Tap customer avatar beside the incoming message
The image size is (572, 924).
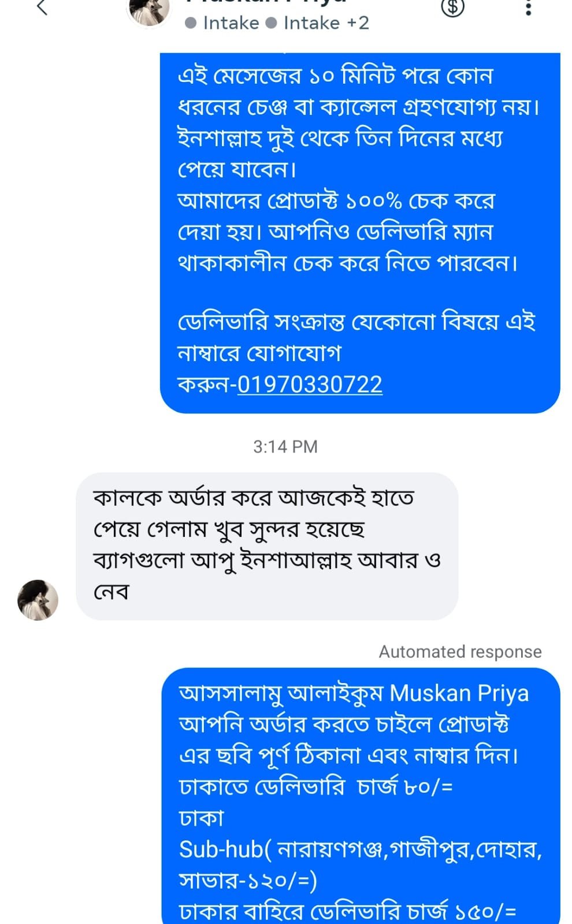click(38, 600)
